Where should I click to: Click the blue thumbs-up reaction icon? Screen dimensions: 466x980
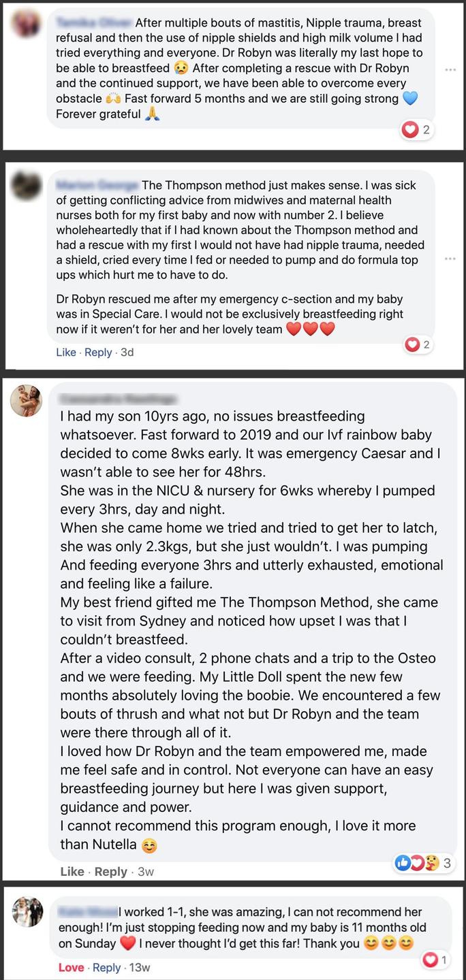(x=403, y=863)
